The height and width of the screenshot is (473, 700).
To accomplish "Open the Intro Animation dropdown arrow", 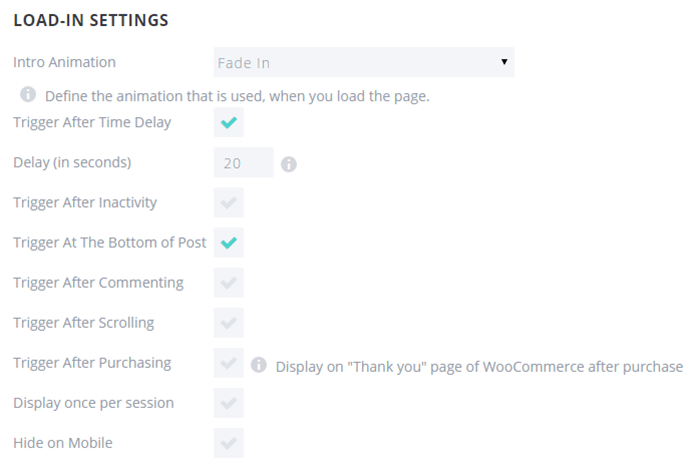I will tap(504, 62).
